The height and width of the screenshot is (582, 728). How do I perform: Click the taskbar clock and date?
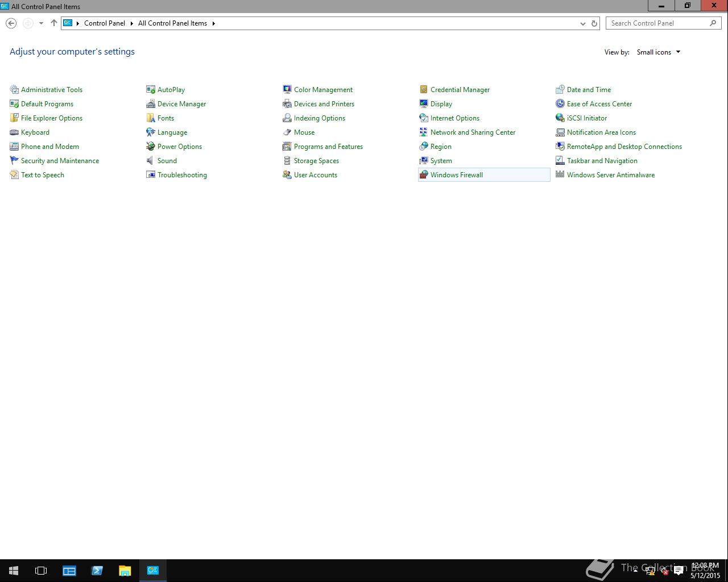point(705,571)
